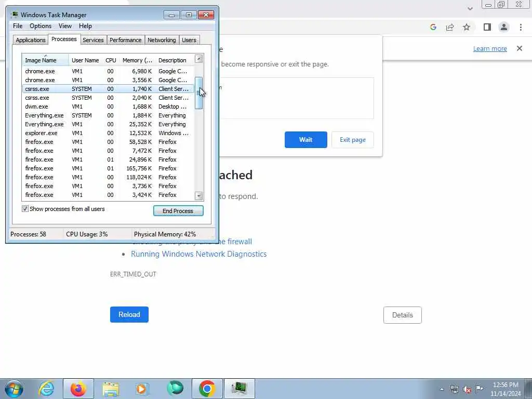This screenshot has width=532, height=399.
Task: Select firefox.exe row using 24,896 K
Action: 108,159
